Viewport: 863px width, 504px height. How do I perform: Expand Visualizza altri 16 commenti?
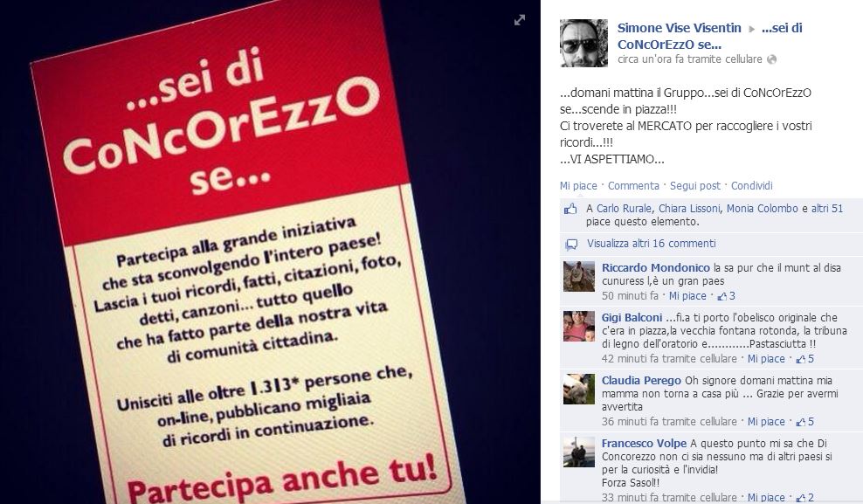pos(651,243)
